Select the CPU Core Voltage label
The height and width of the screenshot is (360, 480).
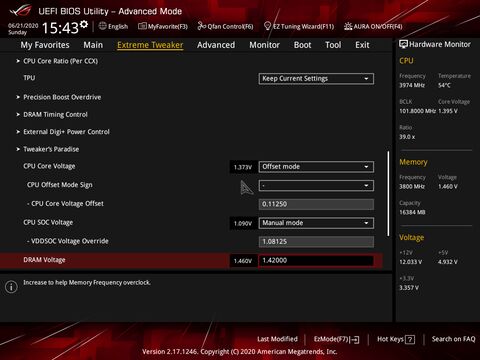[49, 166]
